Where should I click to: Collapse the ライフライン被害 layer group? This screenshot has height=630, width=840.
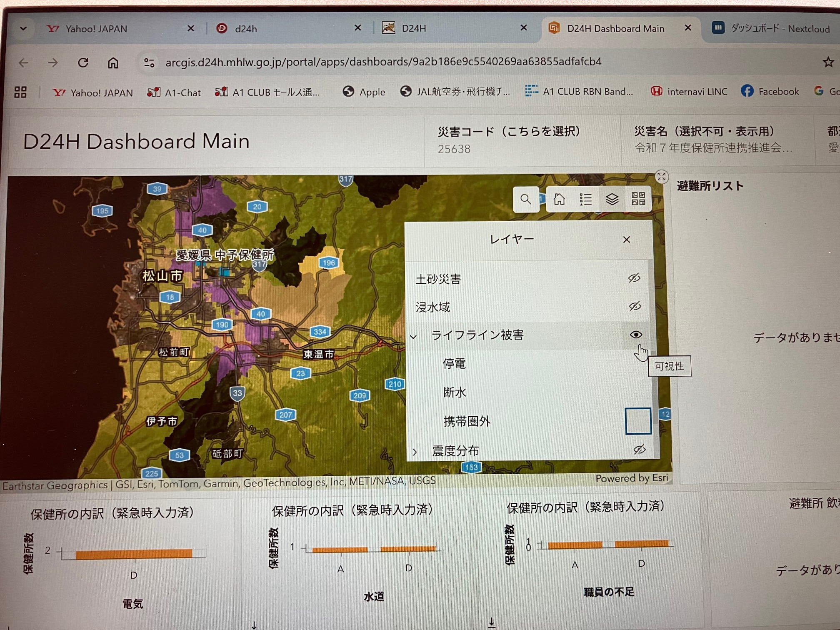click(413, 336)
